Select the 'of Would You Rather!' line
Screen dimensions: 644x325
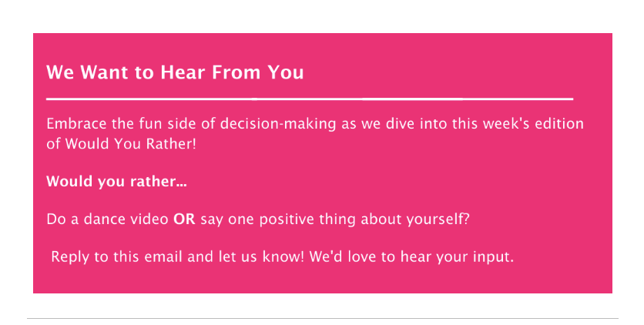pos(121,144)
